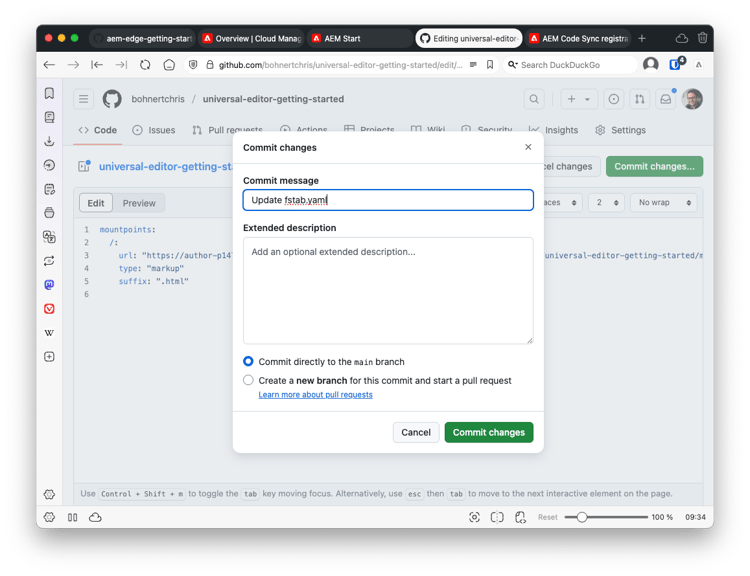Click the green Commit changes button in dialog
This screenshot has width=750, height=576.
pos(489,432)
